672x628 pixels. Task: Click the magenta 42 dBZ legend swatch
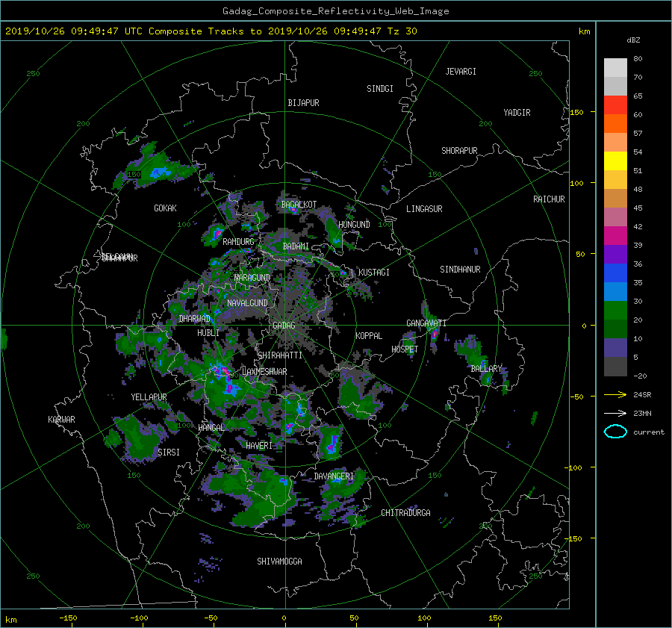pos(615,235)
